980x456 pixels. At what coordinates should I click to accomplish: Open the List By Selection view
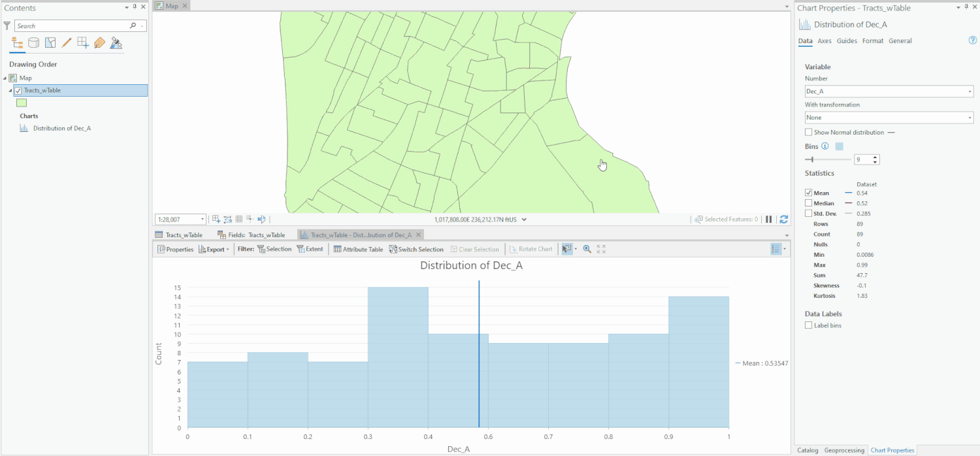click(x=50, y=43)
